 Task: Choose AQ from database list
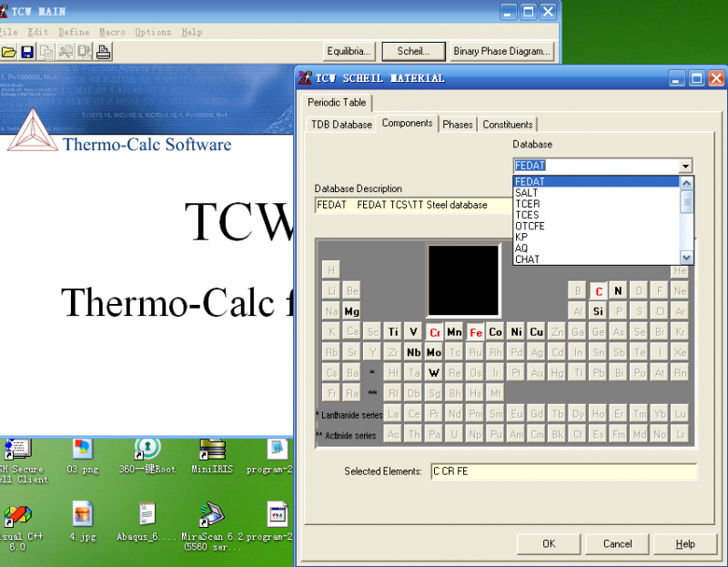[596, 248]
